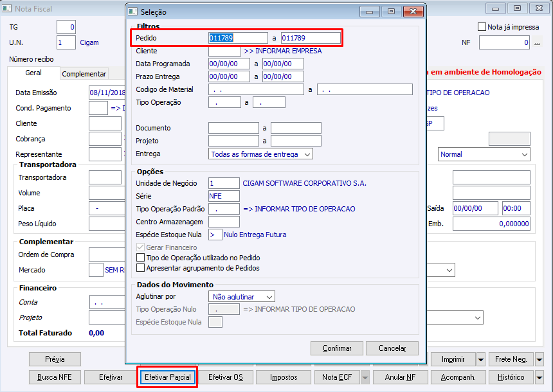
Task: Click the Busca NFE button
Action: 55,377
